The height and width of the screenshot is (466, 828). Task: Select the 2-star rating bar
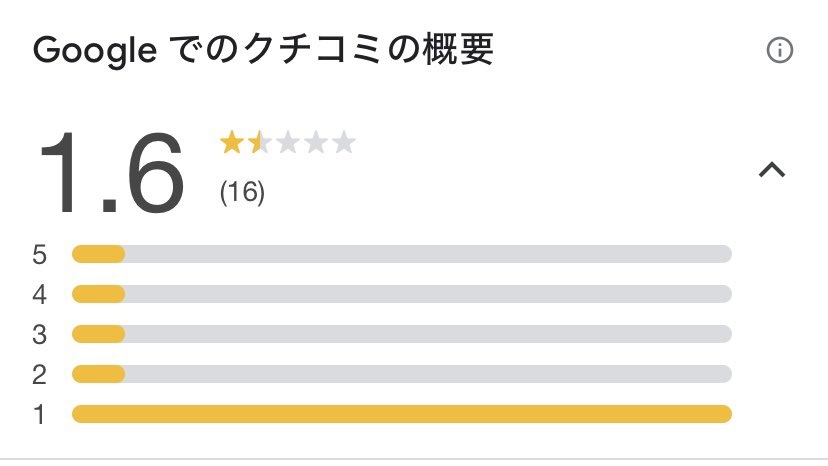401,374
